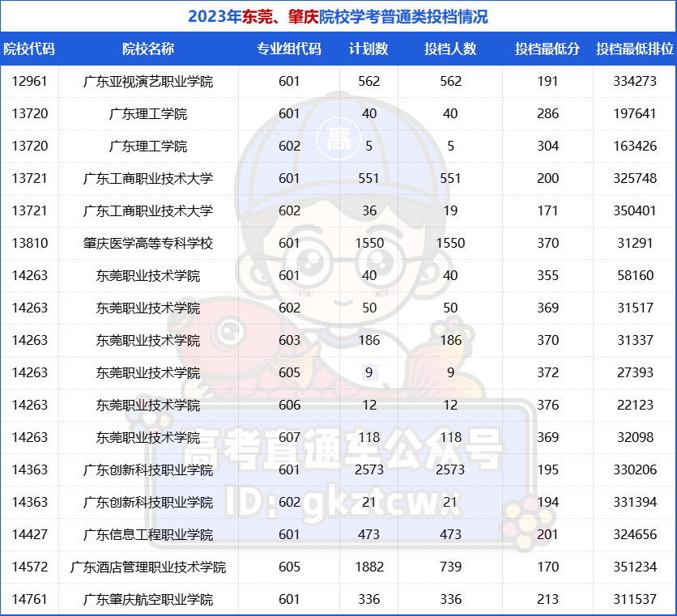
Task: Click rank value 325748
Action: point(635,178)
